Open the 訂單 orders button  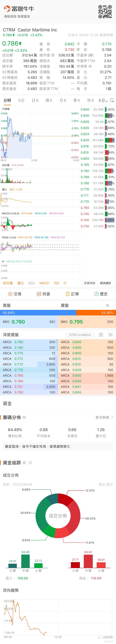tap(72, 294)
